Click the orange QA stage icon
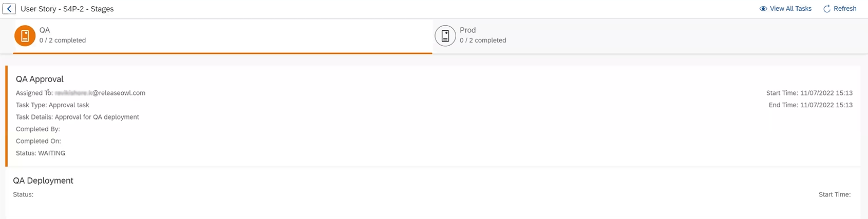The image size is (868, 219). 25,36
